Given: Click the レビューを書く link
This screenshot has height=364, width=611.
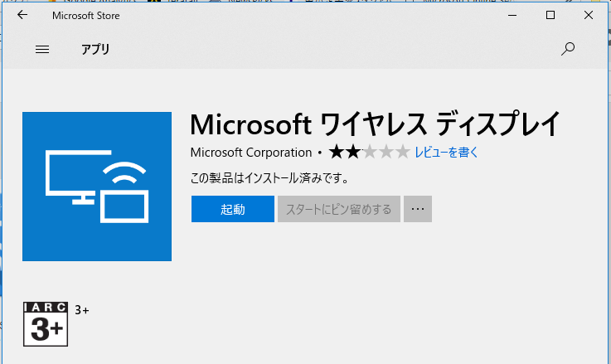Looking at the screenshot, I should pos(446,152).
